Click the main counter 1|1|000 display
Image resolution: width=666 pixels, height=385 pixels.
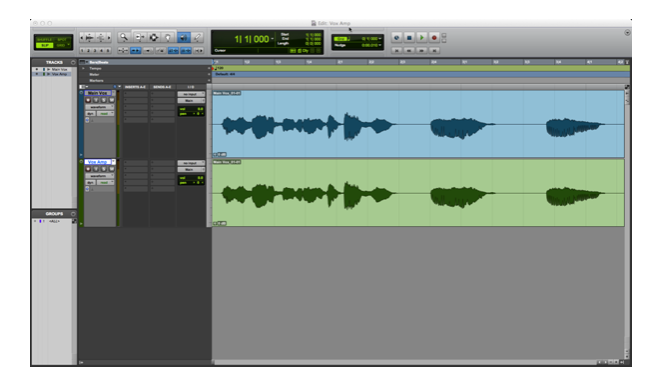click(x=251, y=39)
